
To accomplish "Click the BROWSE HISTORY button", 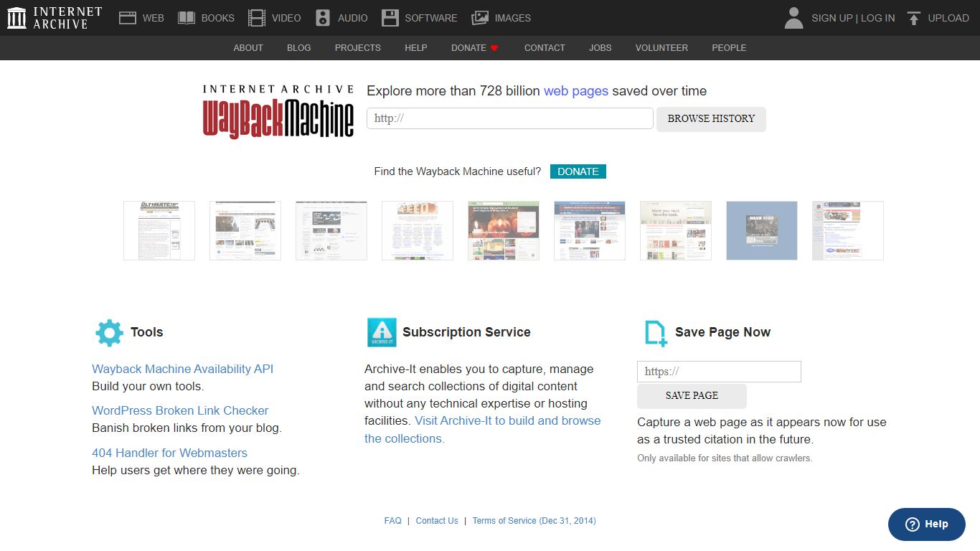I will 711,119.
